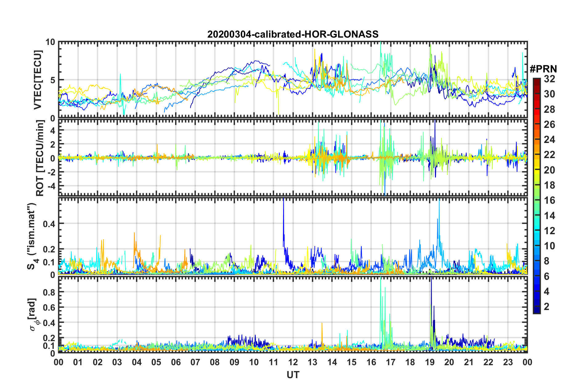This screenshot has height=392, width=586.
Task: Click the PRN colorbar
Action: point(536,196)
